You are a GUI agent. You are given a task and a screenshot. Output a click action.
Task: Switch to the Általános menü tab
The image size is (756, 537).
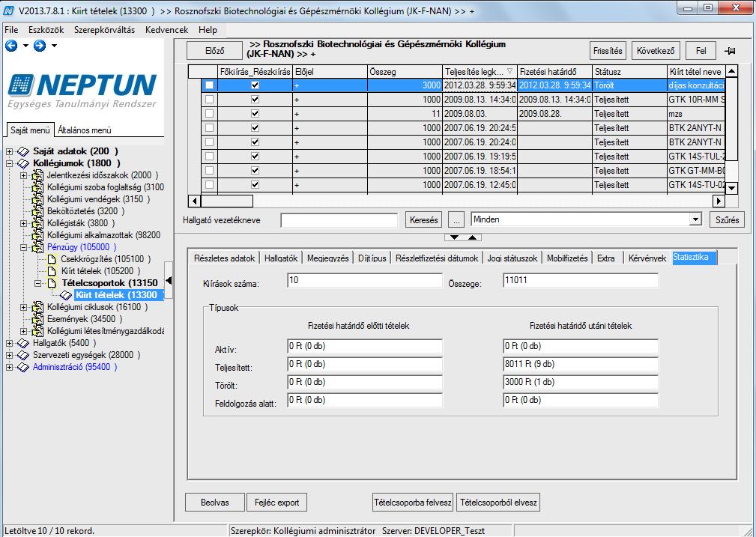[85, 130]
